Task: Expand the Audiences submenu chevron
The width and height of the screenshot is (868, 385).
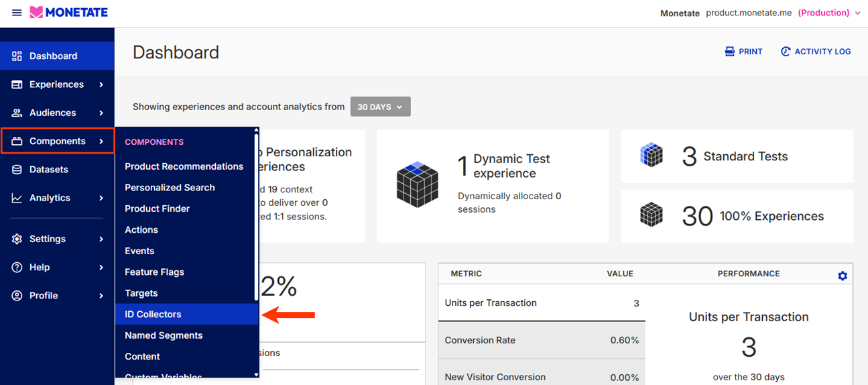Action: click(x=101, y=113)
